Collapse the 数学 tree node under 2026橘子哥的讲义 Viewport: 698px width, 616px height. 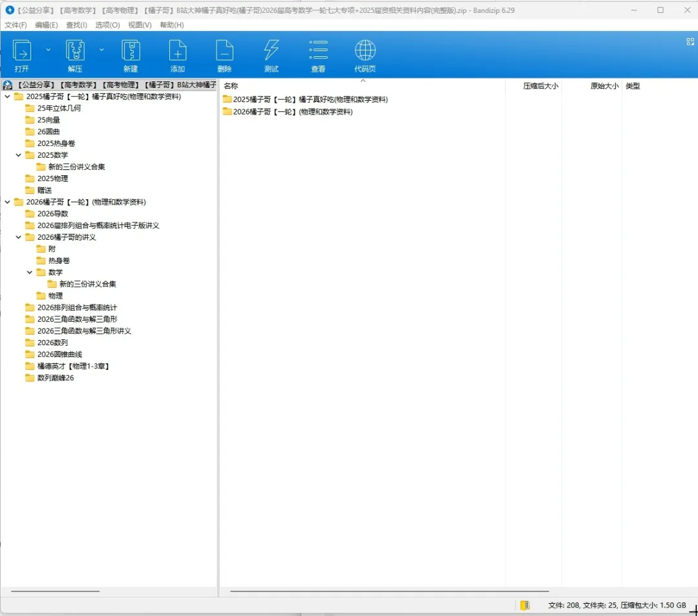click(x=30, y=272)
